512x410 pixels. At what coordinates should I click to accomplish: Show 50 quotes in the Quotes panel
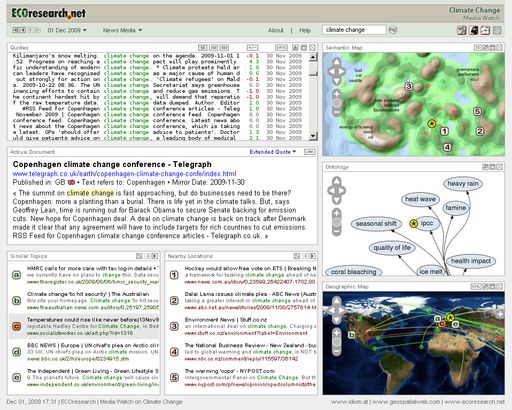[203, 48]
